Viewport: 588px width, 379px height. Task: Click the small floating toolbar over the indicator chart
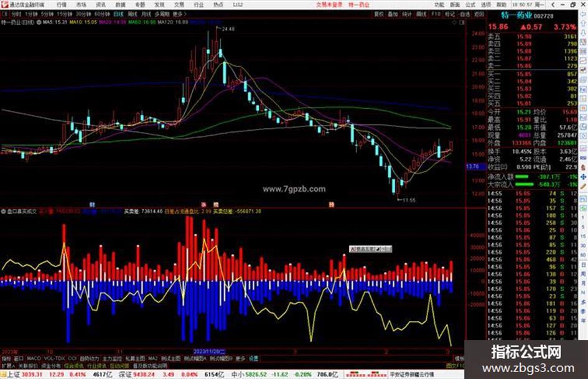(x=370, y=249)
